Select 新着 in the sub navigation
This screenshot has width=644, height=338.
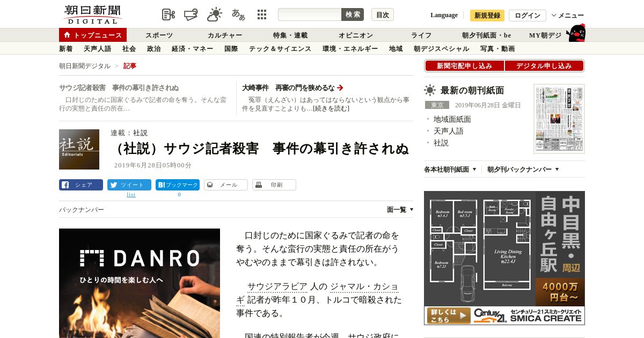66,49
